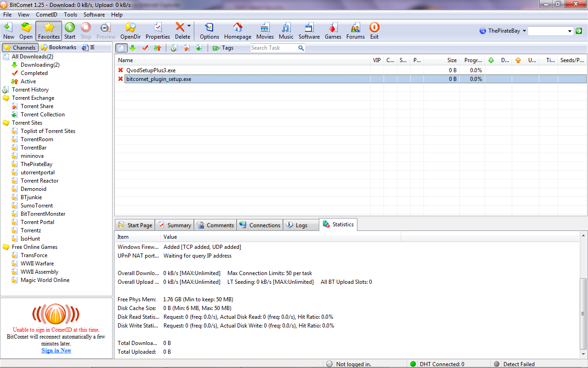This screenshot has width=588, height=368.
Task: Click the torrent collection filter icon
Action: [199, 48]
